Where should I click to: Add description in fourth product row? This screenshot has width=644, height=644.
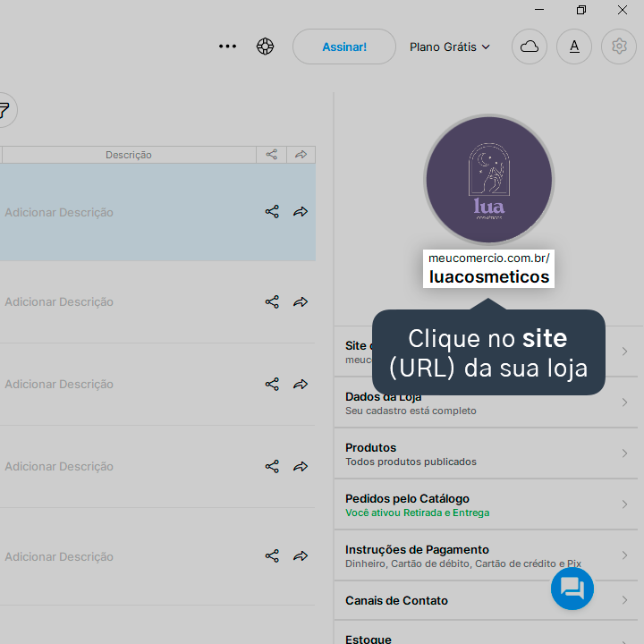(x=59, y=467)
